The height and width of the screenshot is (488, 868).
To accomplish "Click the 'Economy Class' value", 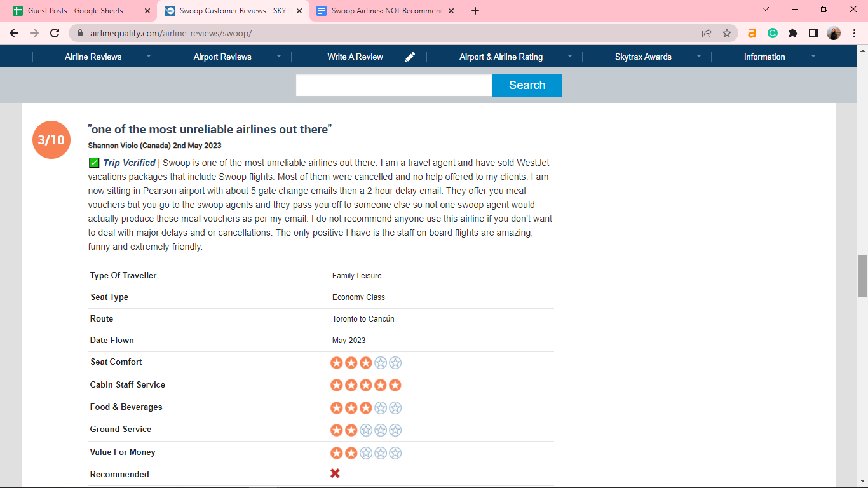I will (x=358, y=297).
